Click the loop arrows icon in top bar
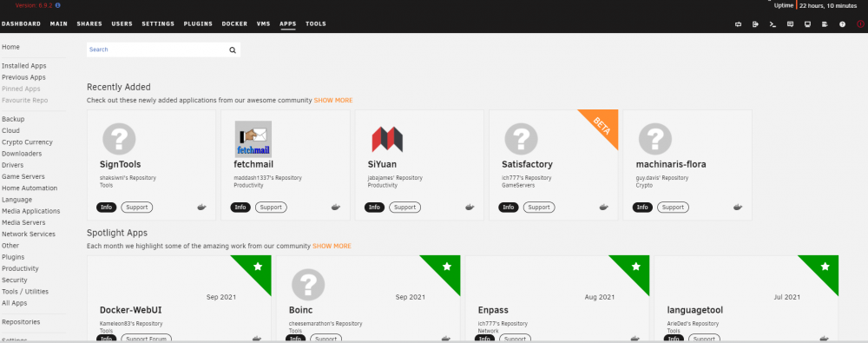 [738, 24]
